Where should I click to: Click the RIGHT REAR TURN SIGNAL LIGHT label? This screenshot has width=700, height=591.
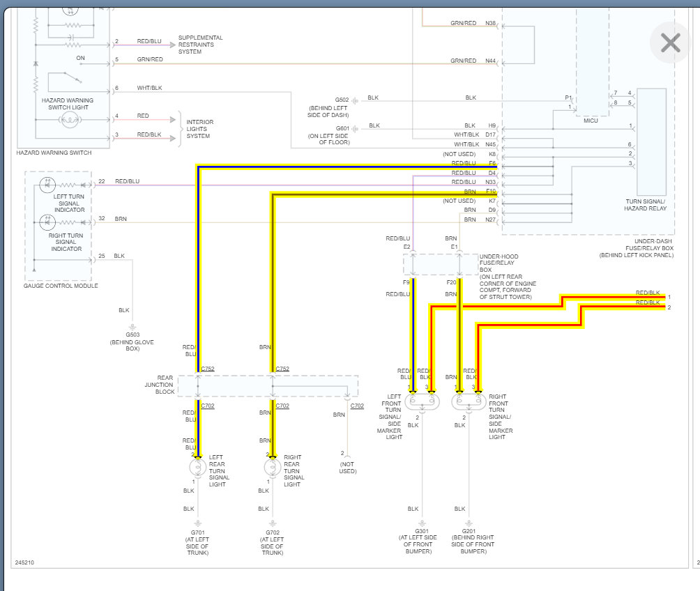point(294,471)
